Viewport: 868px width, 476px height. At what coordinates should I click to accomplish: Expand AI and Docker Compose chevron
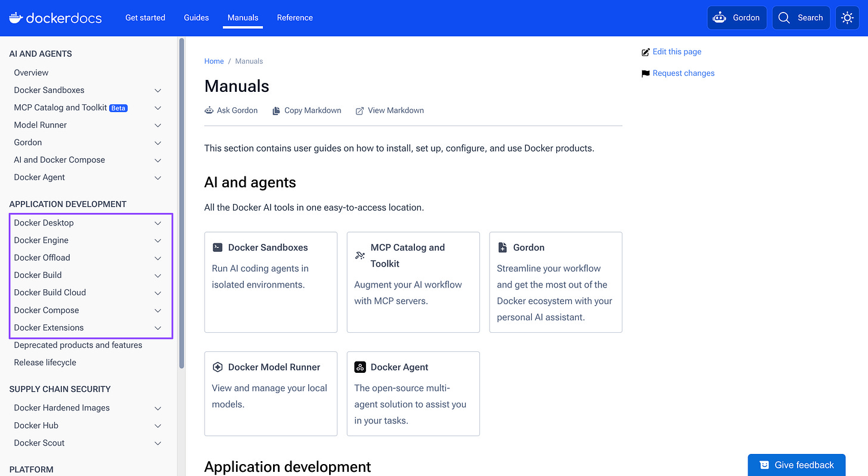point(158,160)
